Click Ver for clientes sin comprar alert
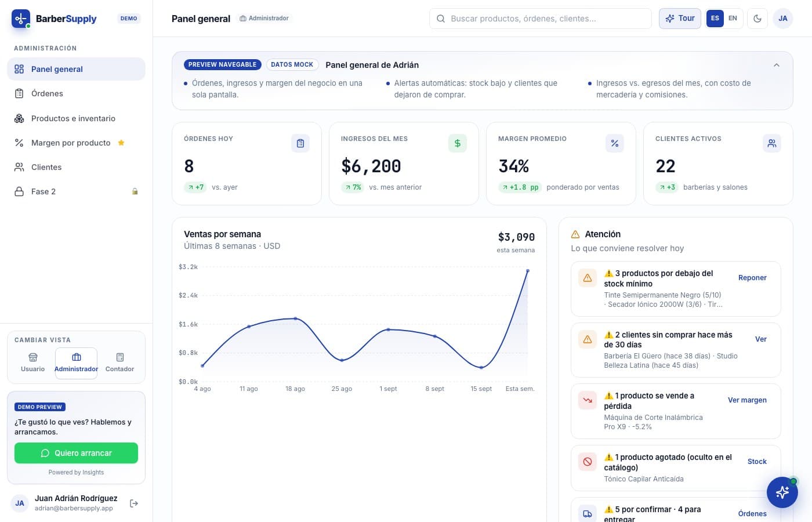The width and height of the screenshot is (812, 522). pyautogui.click(x=761, y=339)
